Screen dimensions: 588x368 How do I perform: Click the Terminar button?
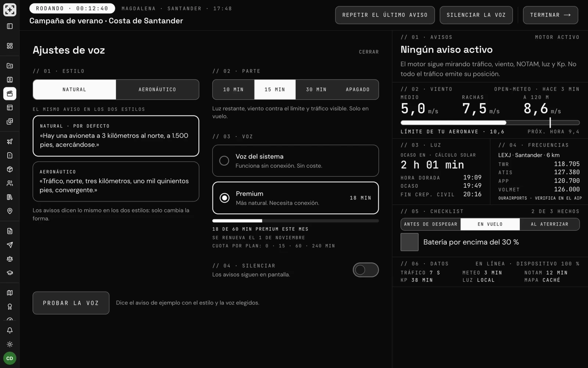(x=550, y=15)
